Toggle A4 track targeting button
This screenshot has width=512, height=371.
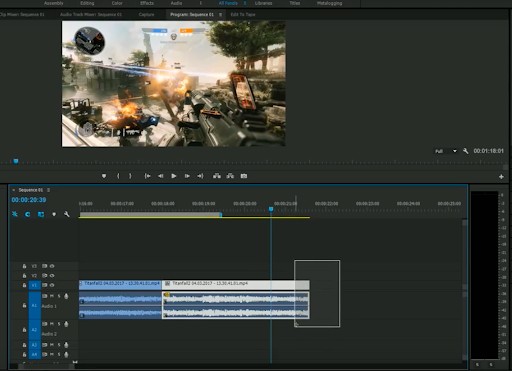pyautogui.click(x=34, y=355)
